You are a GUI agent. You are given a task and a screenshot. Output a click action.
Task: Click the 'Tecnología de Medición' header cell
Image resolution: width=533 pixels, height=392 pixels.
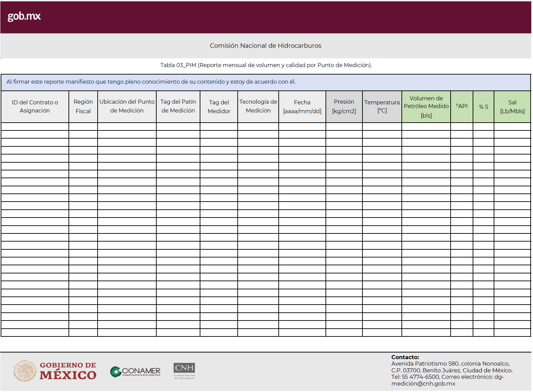258,106
